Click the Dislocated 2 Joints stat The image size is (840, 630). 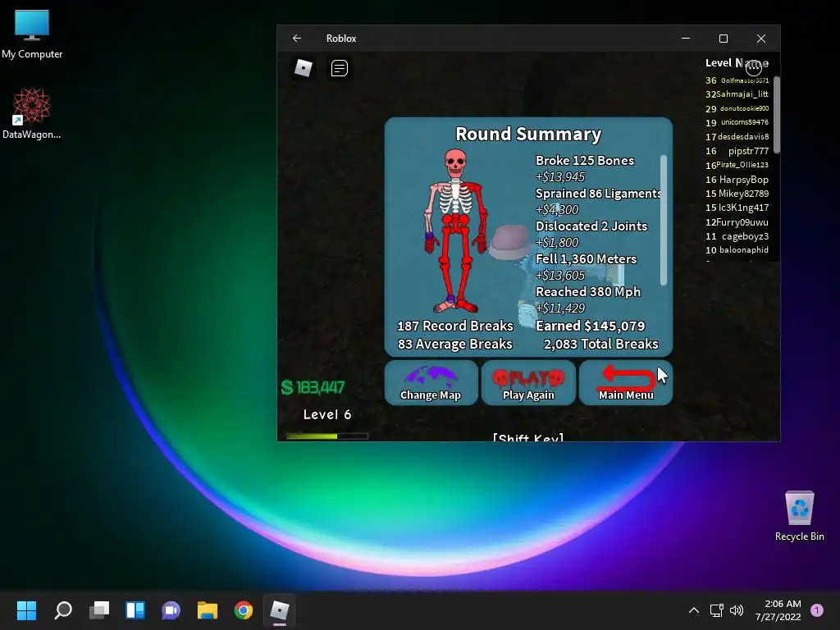tap(591, 226)
